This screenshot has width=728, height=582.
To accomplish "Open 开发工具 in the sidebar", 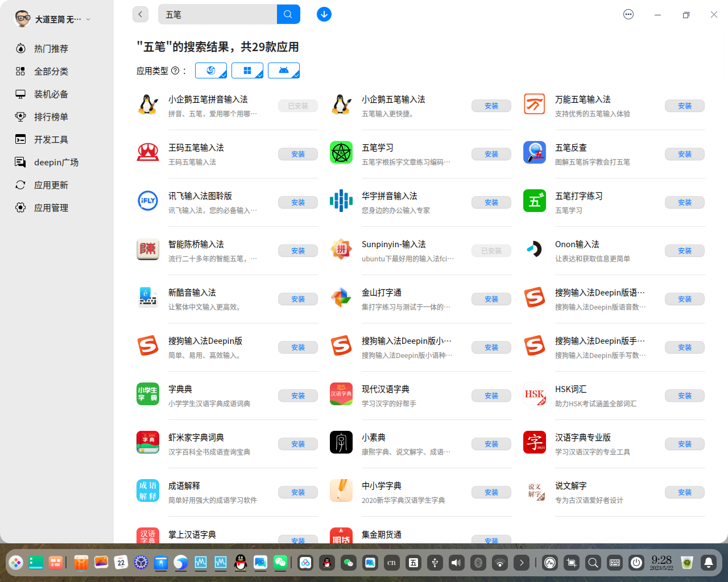I will tap(51, 139).
